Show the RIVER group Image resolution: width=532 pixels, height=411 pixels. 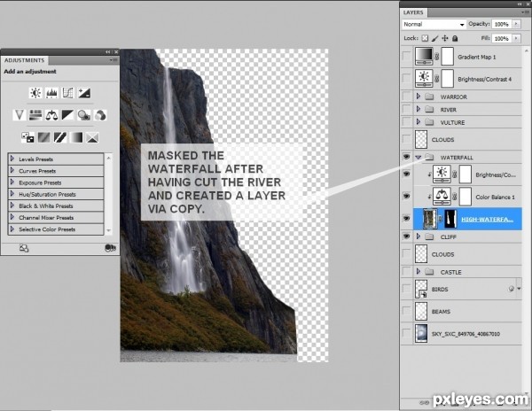[406, 109]
